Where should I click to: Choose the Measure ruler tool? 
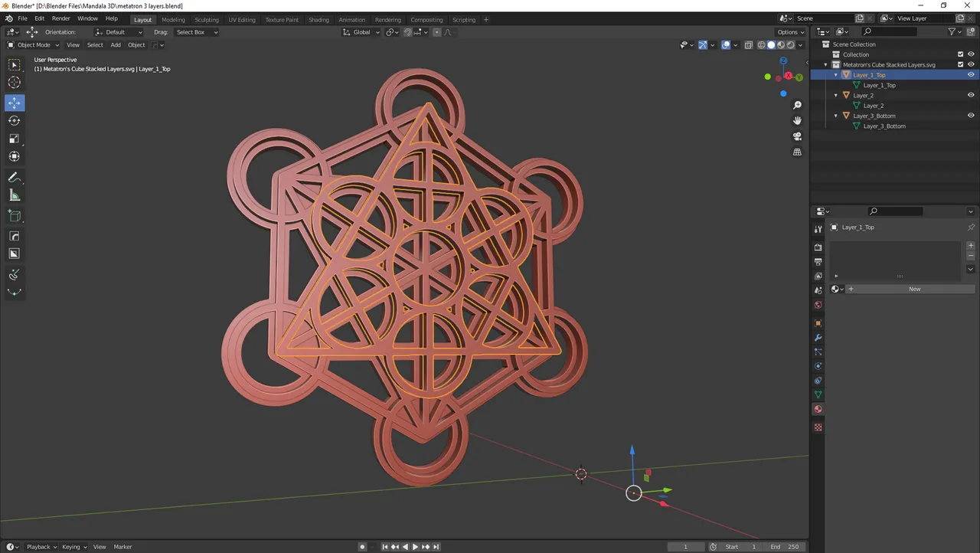point(15,195)
